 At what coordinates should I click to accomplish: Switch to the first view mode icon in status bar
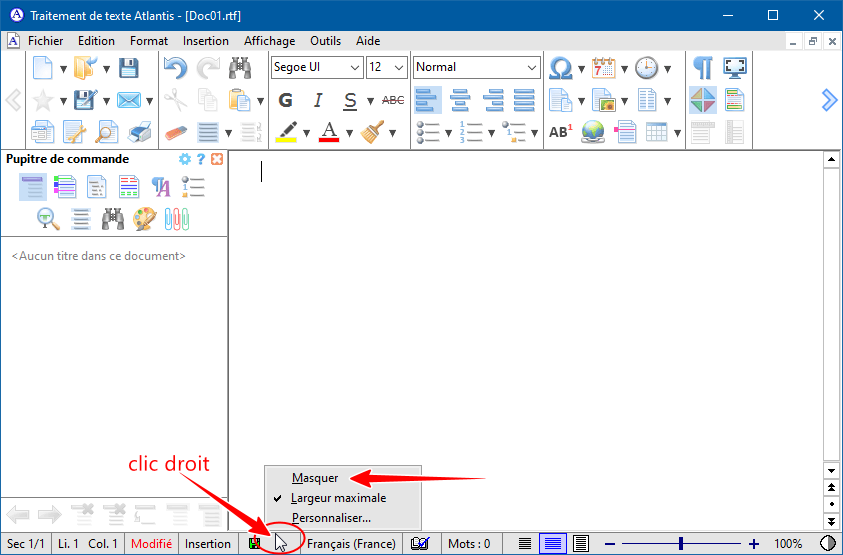525,544
